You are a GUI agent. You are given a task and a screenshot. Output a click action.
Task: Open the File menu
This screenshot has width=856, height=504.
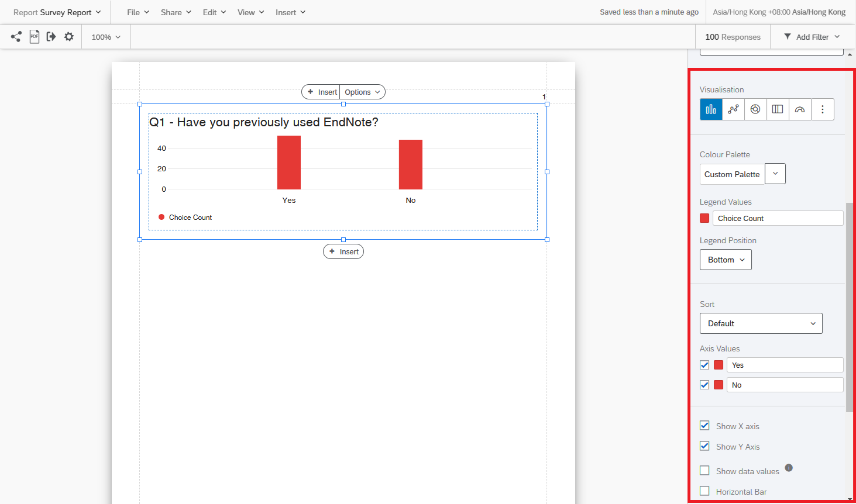(x=138, y=12)
